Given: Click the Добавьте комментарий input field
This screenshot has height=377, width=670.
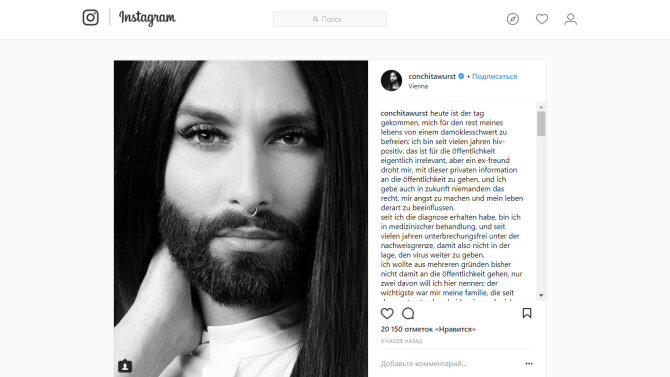Looking at the screenshot, I should tap(451, 363).
